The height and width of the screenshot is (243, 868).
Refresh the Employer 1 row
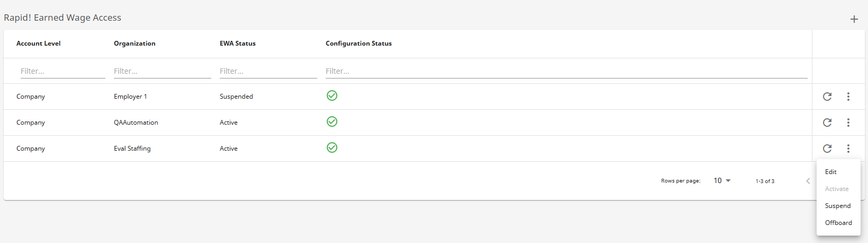tap(827, 97)
